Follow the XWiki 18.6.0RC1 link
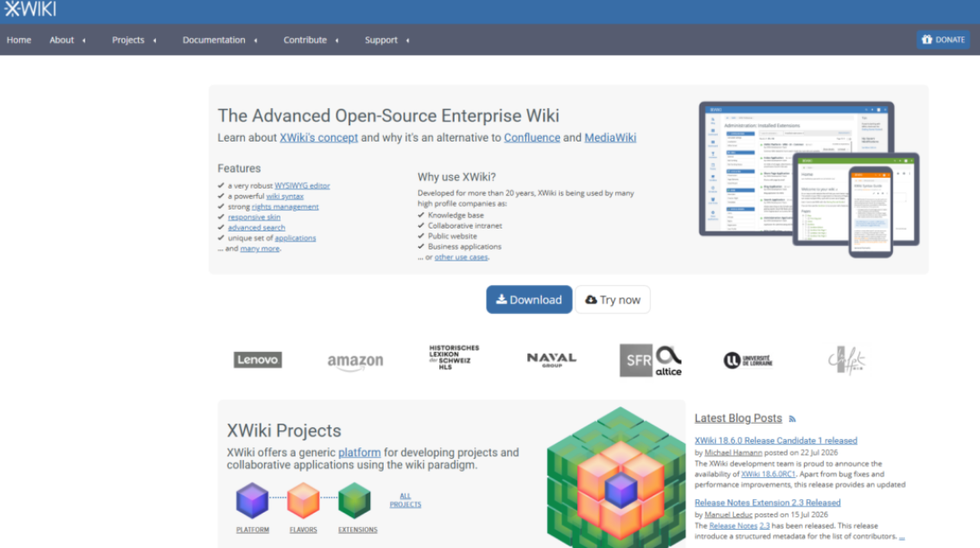The image size is (980, 548). pos(769,475)
